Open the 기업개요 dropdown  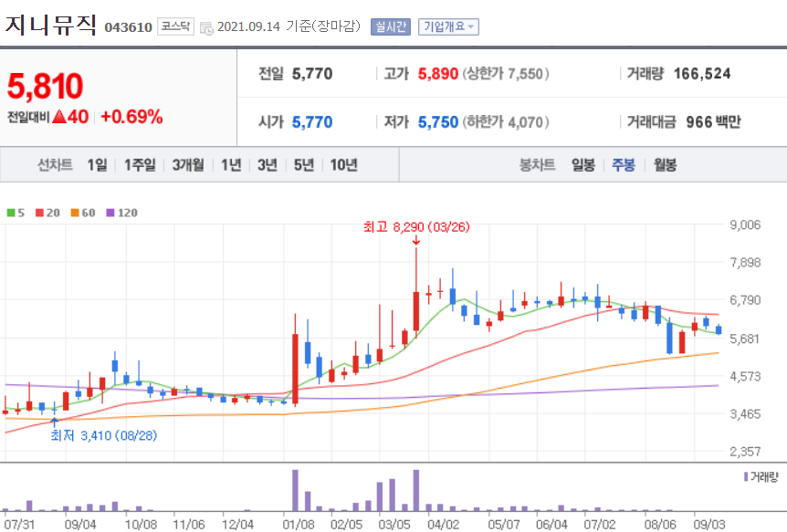click(450, 26)
